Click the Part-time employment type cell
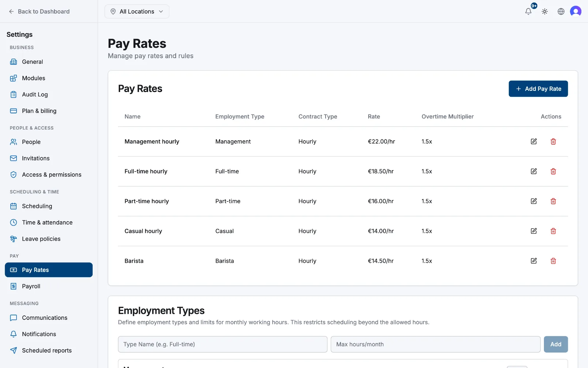588x368 pixels. tap(227, 201)
